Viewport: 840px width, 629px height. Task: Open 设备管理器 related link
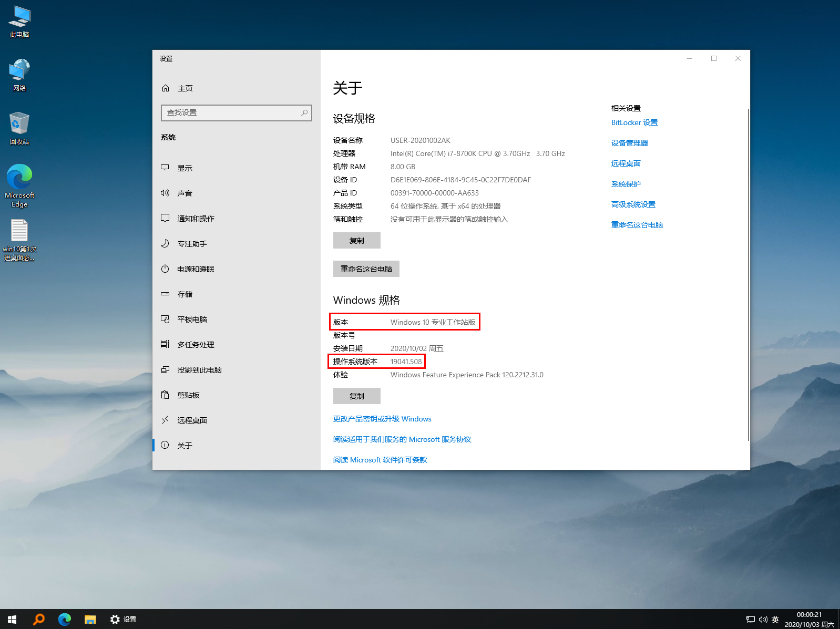click(630, 143)
